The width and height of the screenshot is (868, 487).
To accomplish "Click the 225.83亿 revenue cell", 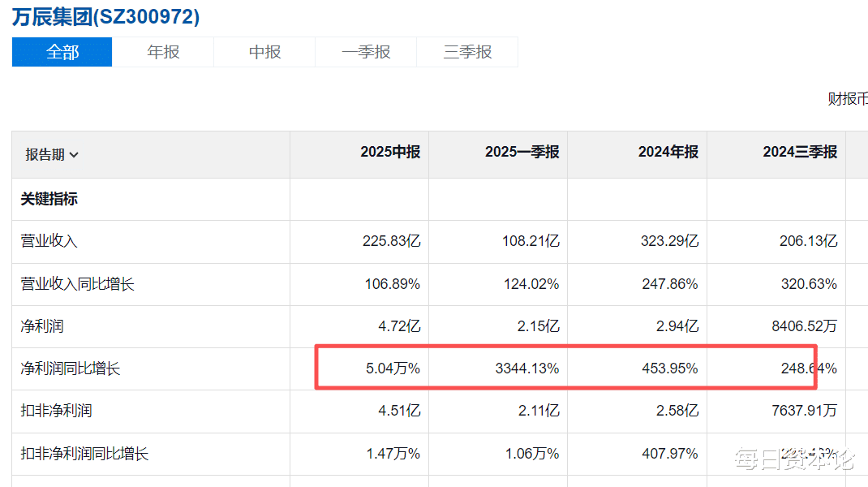I will (391, 241).
